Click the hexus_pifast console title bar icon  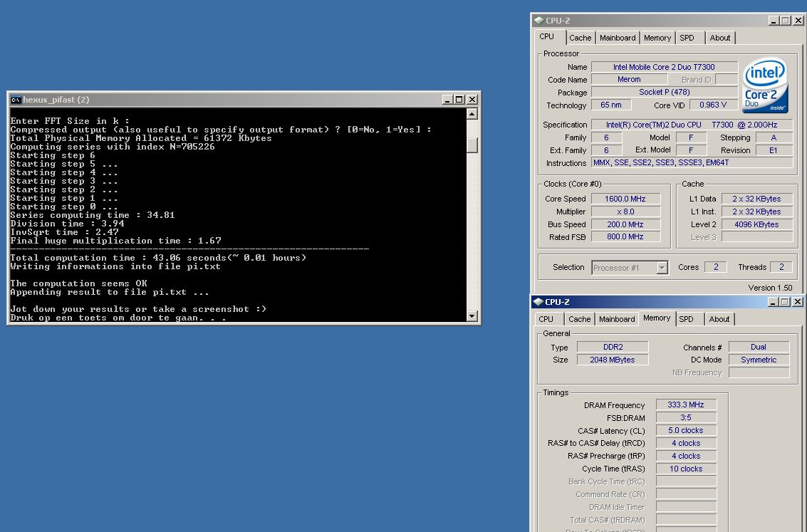[16, 100]
